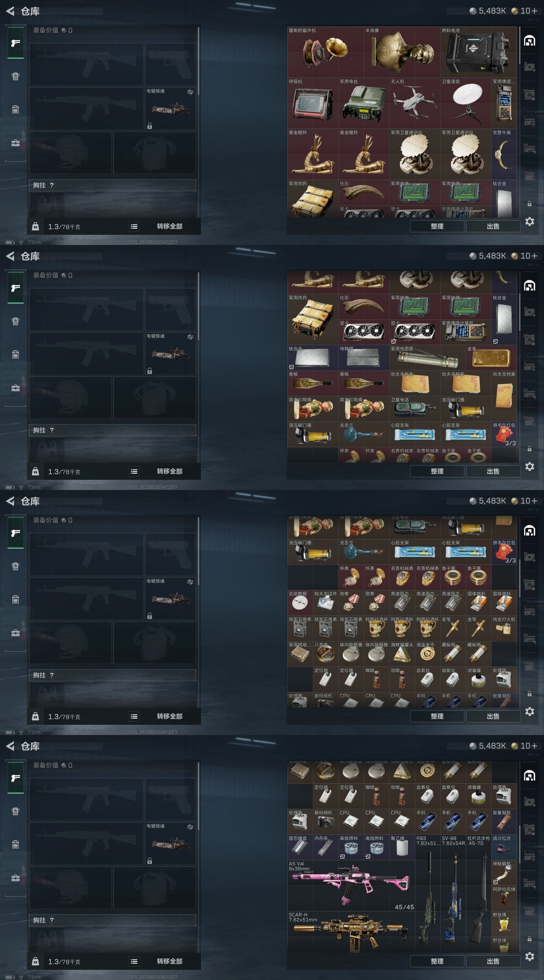Select the SCAR-H 7.62x51mm rifle

pyautogui.click(x=351, y=932)
